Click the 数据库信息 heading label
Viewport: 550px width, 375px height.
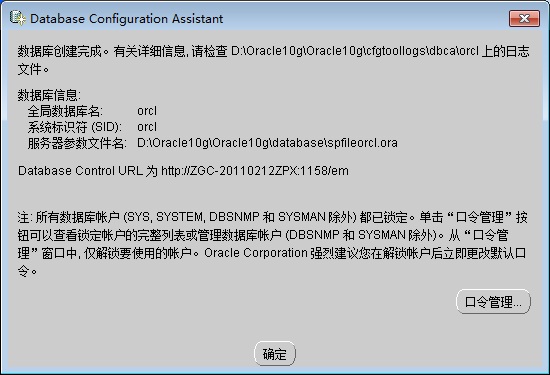coord(49,95)
